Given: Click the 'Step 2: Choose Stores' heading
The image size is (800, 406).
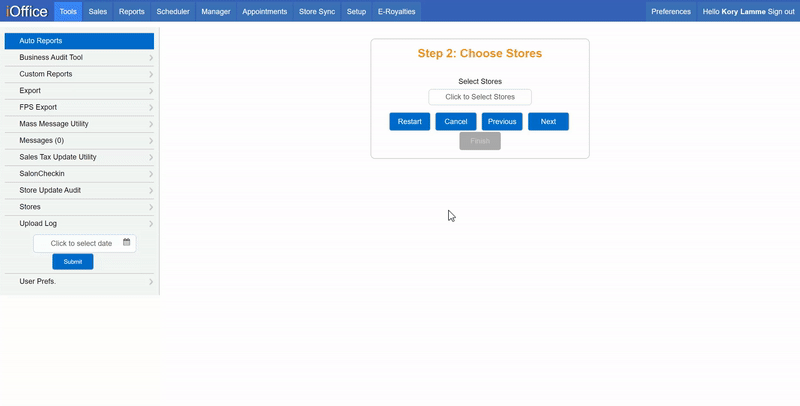Looking at the screenshot, I should [480, 54].
